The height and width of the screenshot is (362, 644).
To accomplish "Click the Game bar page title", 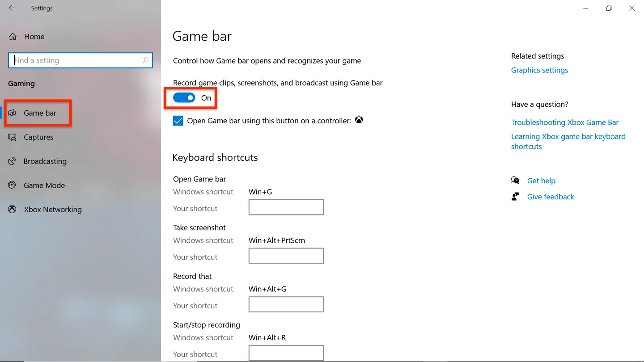I will coord(202,36).
